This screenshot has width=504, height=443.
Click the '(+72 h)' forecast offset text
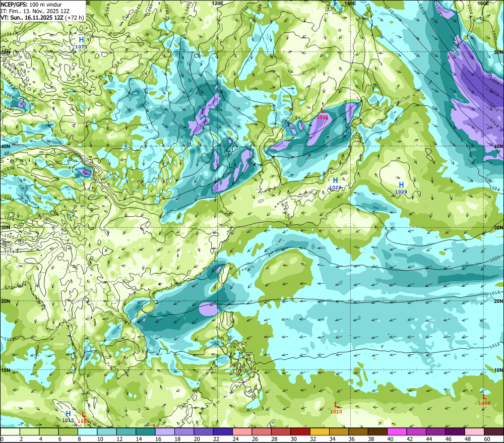click(x=75, y=17)
